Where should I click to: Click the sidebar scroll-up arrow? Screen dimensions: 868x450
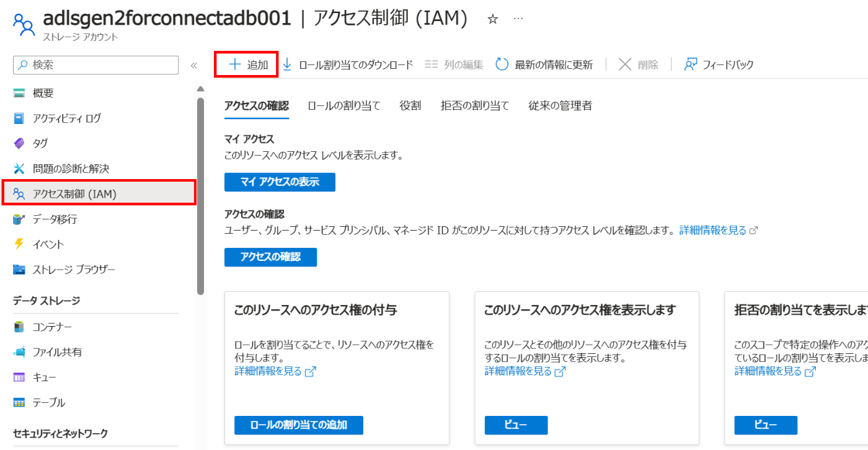200,88
